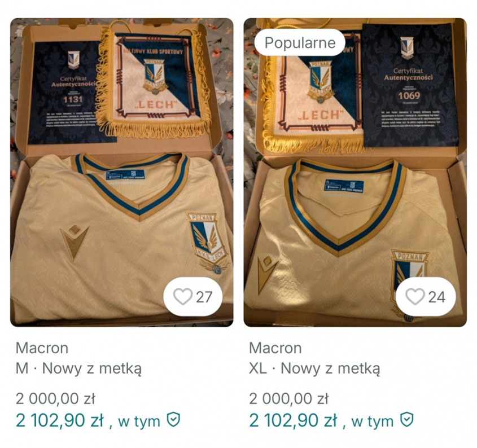Viewport: 477px width, 448px height.
Task: Open 2 102,90 zł total price on right
Action: click(294, 420)
